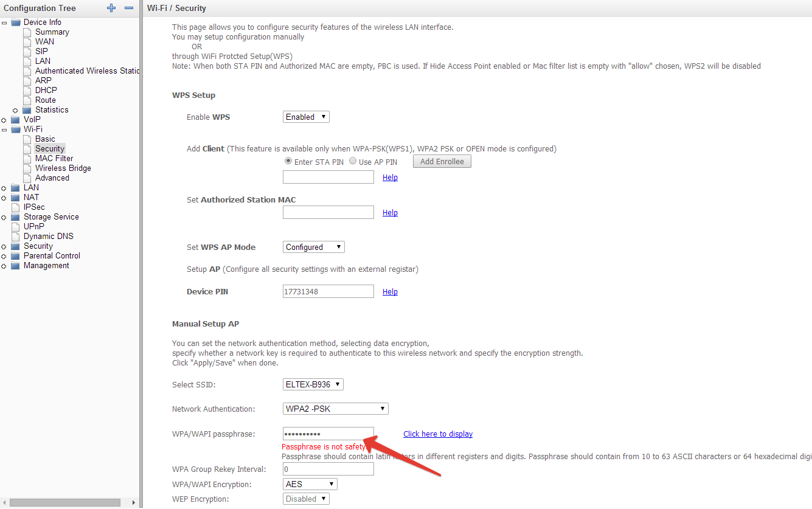Click the WPA/WAPI passphrase input field

point(328,434)
